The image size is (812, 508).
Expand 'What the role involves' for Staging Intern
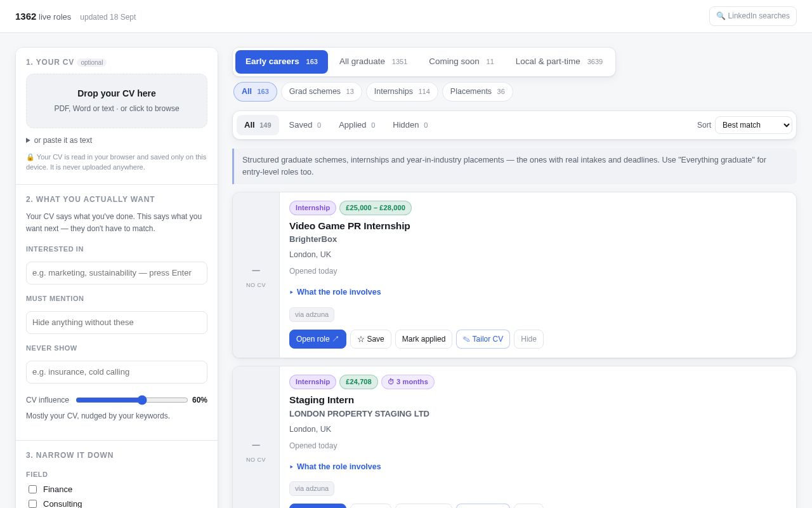[x=335, y=467]
